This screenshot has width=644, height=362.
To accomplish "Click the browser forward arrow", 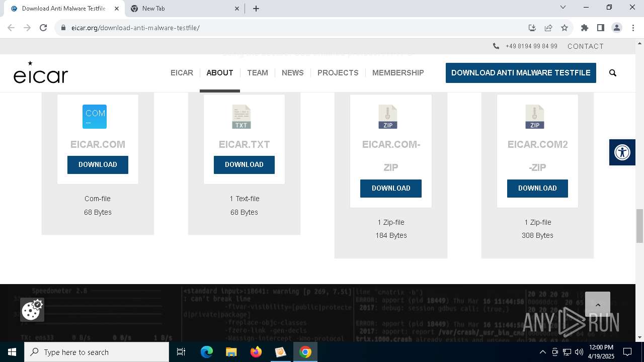I will click(x=27, y=28).
